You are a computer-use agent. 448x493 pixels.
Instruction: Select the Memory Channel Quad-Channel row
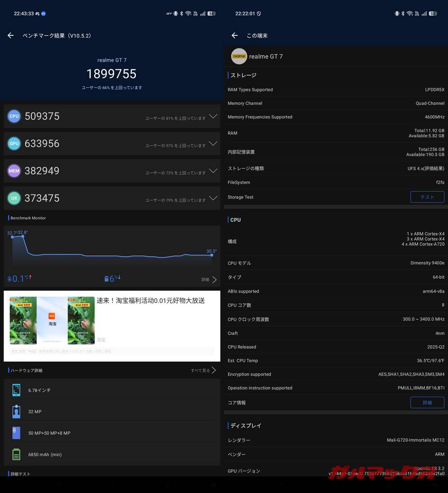pos(336,103)
